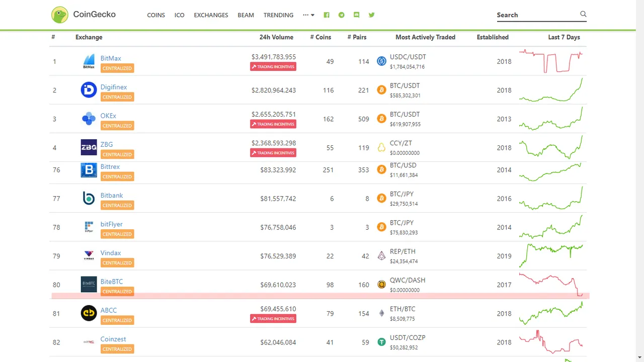Go to the EXCHANGES page
This screenshot has width=644, height=362.
click(x=211, y=15)
